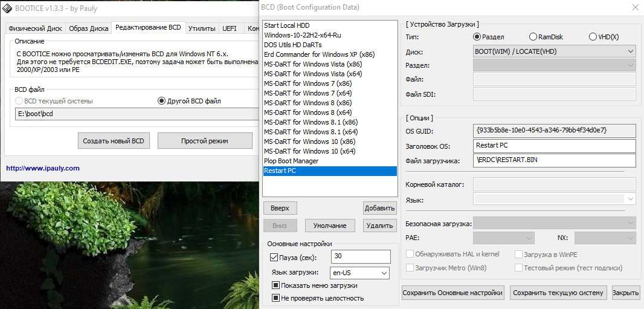The height and width of the screenshot is (309, 644).
Task: Switch to the UEFI tab
Action: coord(230,28)
